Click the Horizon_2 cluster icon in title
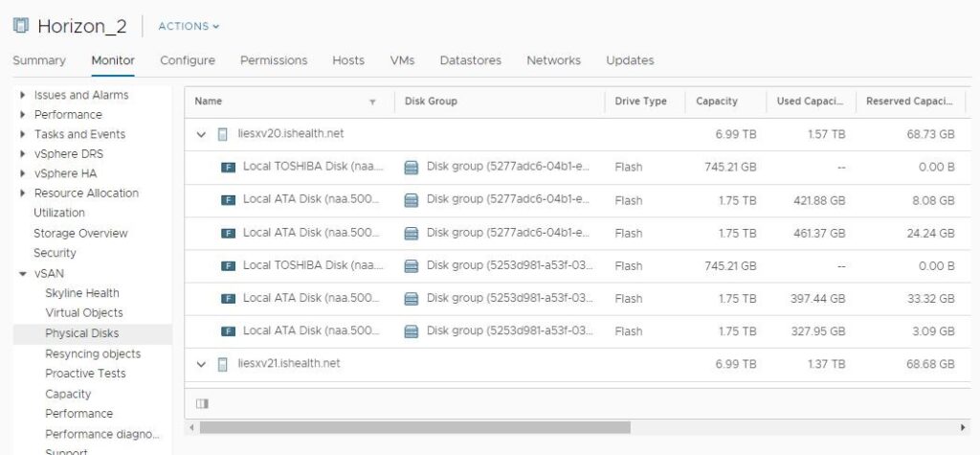Viewport: 980px width, 455px height. (x=21, y=25)
